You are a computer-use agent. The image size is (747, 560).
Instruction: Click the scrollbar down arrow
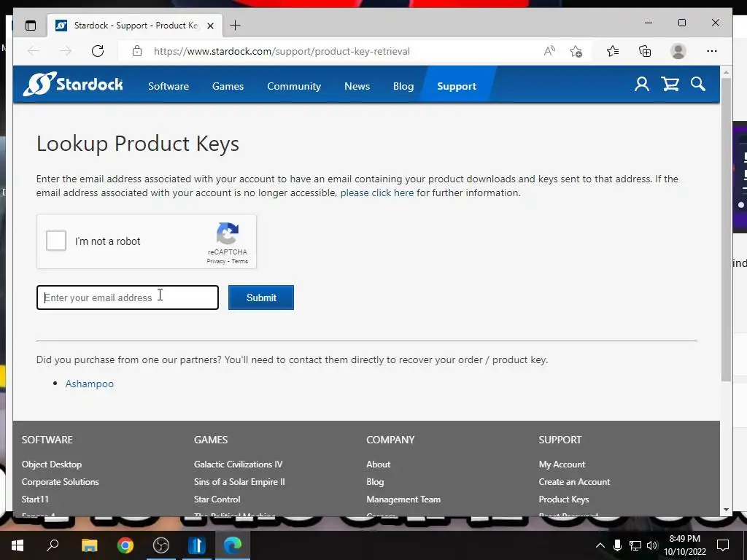[x=726, y=510]
